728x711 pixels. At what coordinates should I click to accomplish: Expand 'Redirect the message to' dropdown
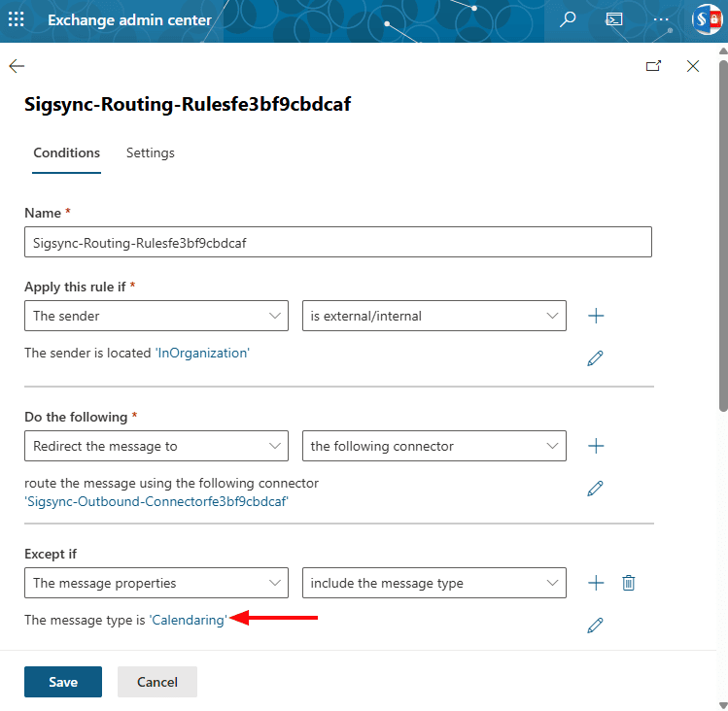click(x=156, y=446)
